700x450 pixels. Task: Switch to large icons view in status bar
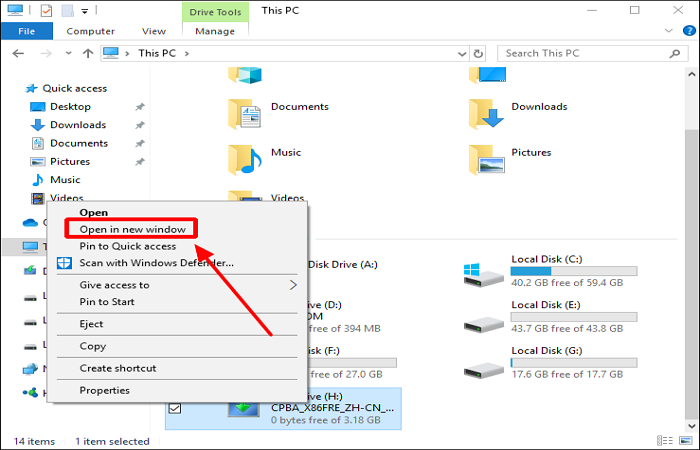[686, 441]
